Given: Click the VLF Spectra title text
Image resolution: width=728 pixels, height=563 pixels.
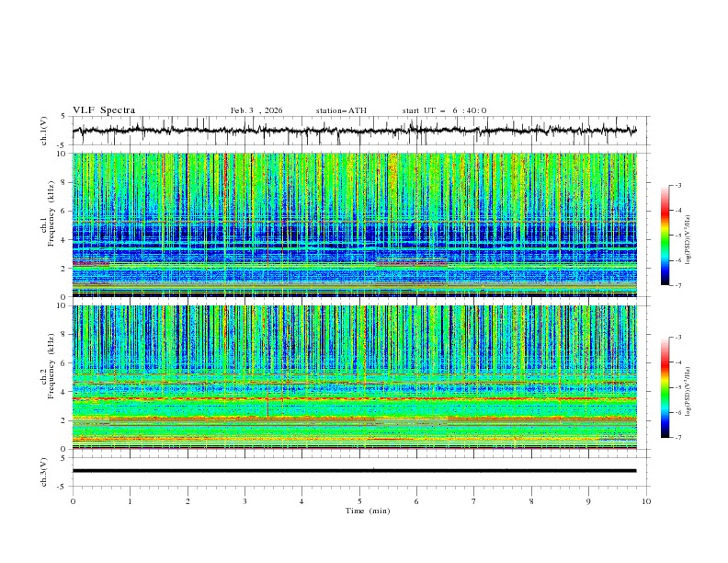Looking at the screenshot, I should [104, 110].
